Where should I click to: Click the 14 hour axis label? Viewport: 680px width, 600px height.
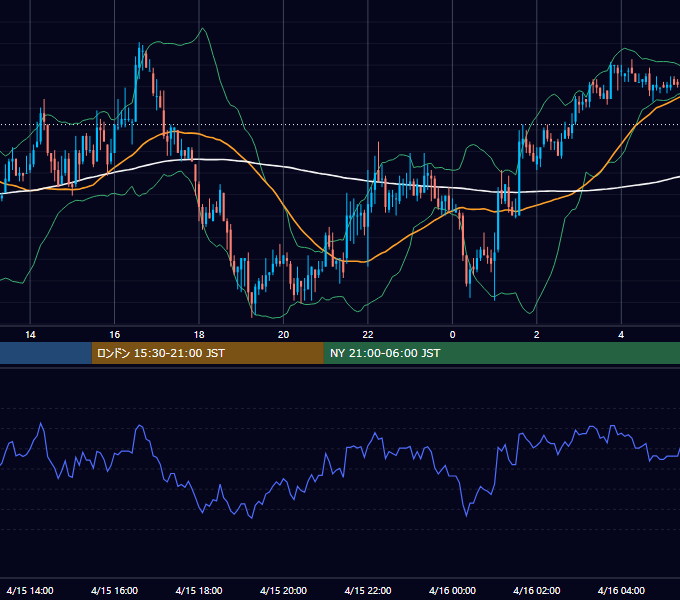coord(30,335)
